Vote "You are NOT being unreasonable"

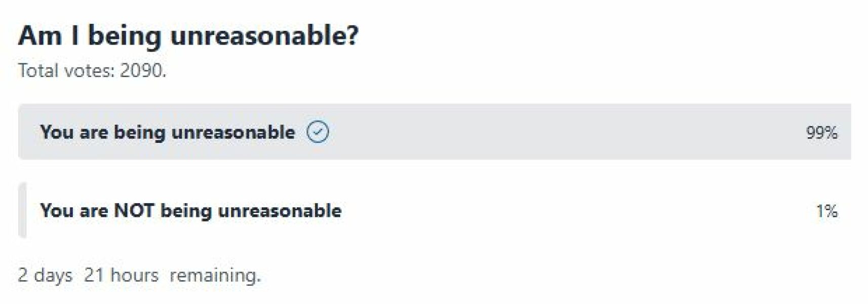190,211
